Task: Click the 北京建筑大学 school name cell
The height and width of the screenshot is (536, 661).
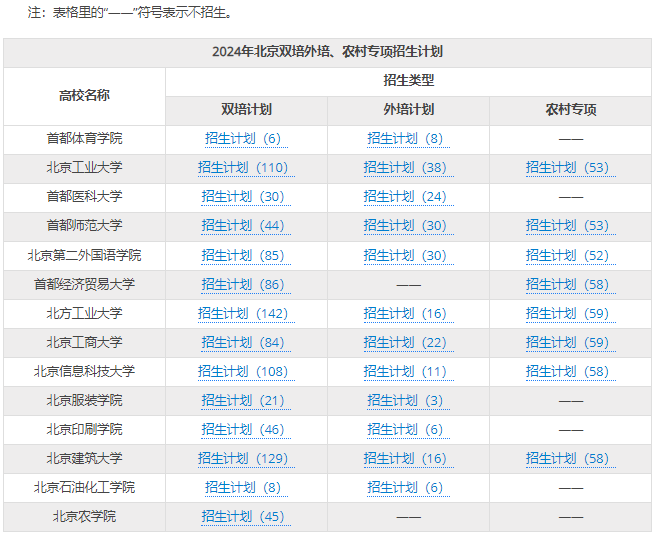Action: click(x=84, y=459)
